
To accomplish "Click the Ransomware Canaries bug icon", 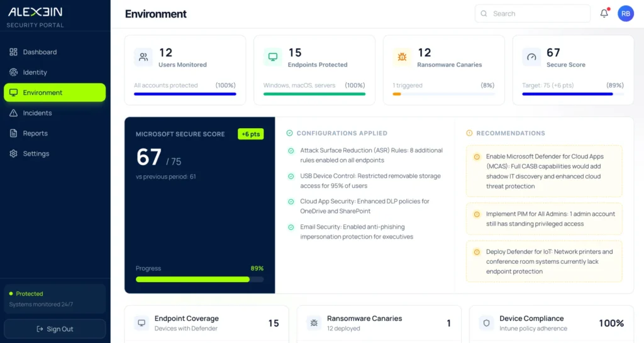I will [x=402, y=57].
